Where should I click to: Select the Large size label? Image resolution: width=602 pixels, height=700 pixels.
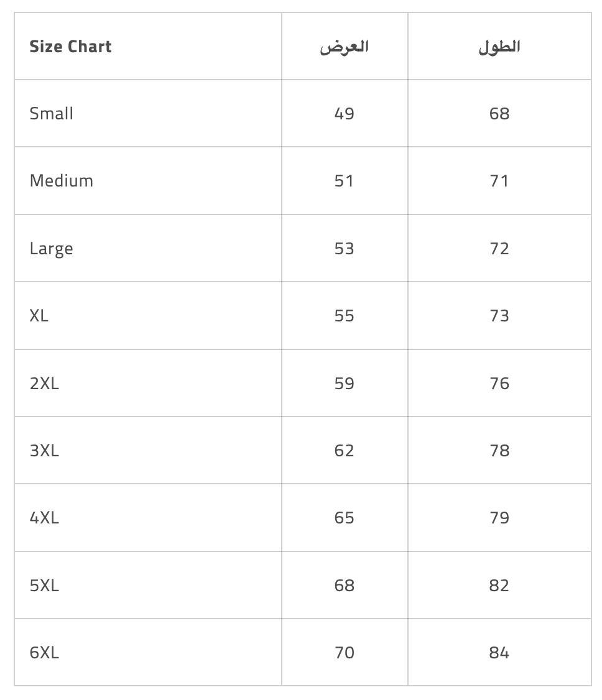coord(51,249)
